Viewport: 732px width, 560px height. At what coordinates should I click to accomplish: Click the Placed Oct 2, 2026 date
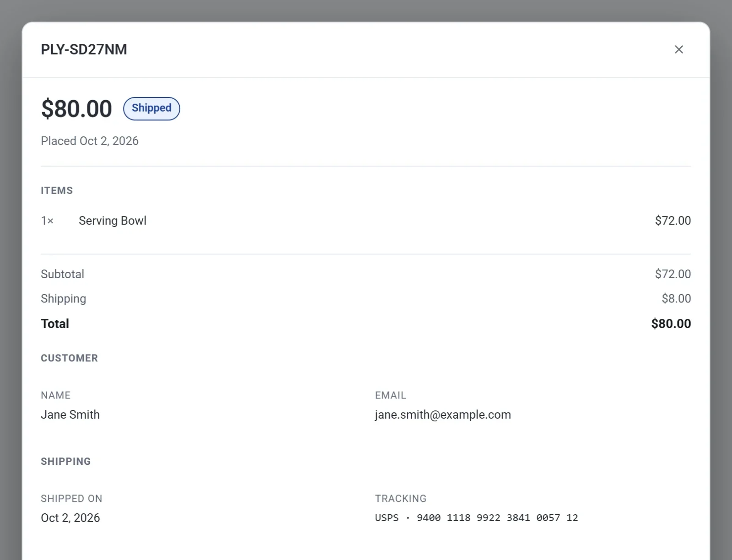pyautogui.click(x=90, y=141)
